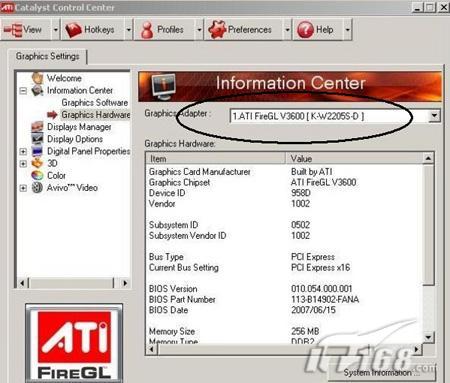Screen dimensions: 450x383
Task: Click the Display Options icon
Action: (37, 139)
